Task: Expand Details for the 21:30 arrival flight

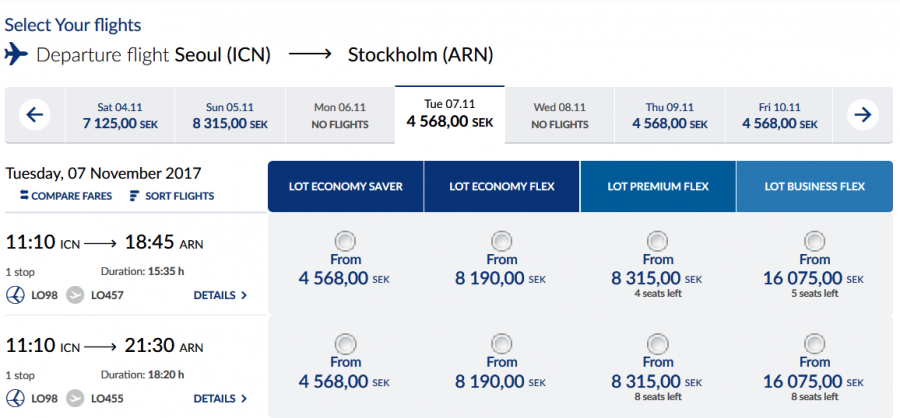Action: (220, 398)
